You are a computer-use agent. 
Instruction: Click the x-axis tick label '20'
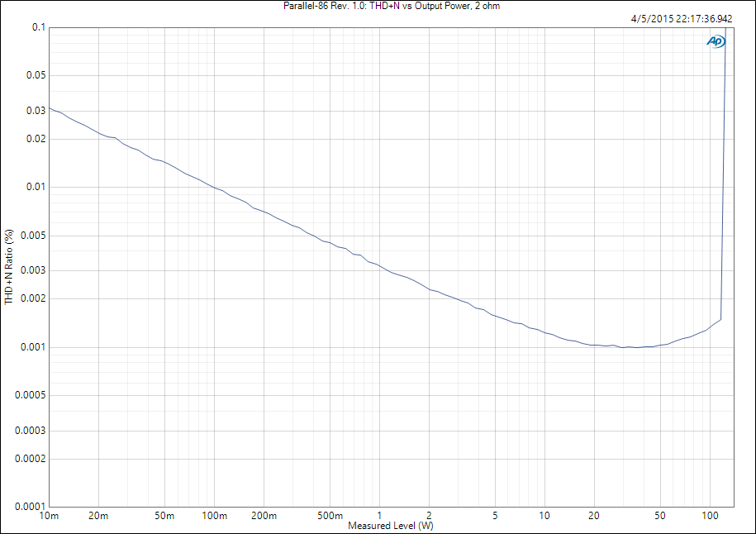(594, 516)
